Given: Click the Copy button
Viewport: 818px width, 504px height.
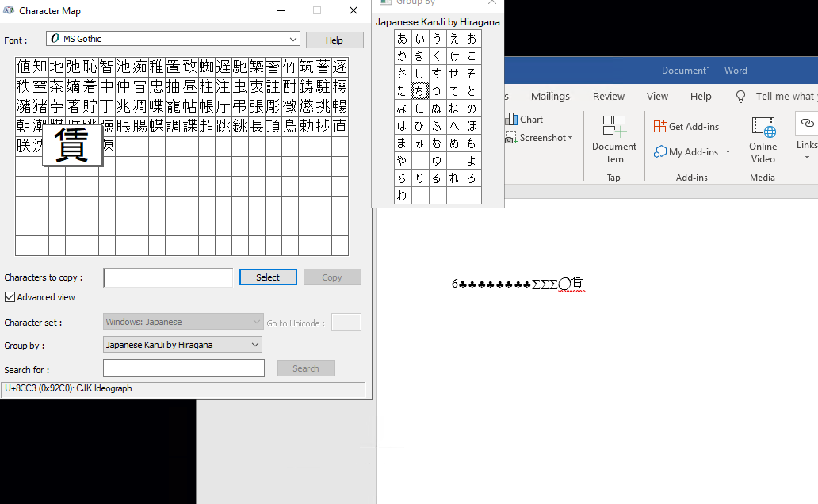Looking at the screenshot, I should coord(332,277).
